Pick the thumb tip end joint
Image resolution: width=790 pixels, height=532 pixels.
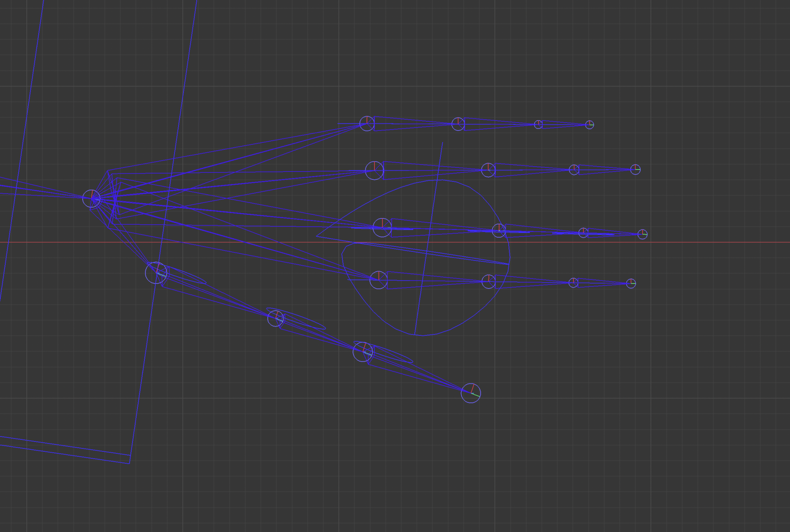coord(471,393)
